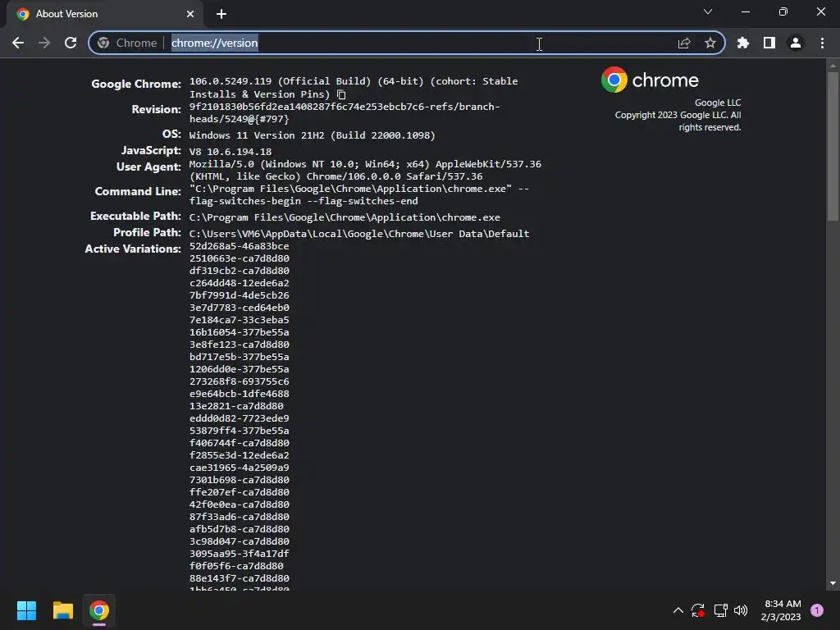This screenshot has width=840, height=630.
Task: Click variation 'cae31965-4a2509a9'
Action: (239, 468)
